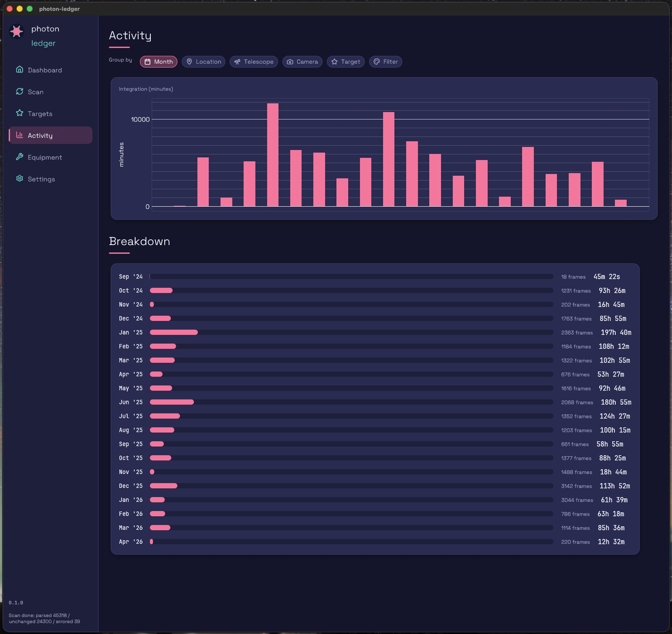The image size is (672, 634).
Task: Click the Apr '26 row label
Action: tap(131, 542)
